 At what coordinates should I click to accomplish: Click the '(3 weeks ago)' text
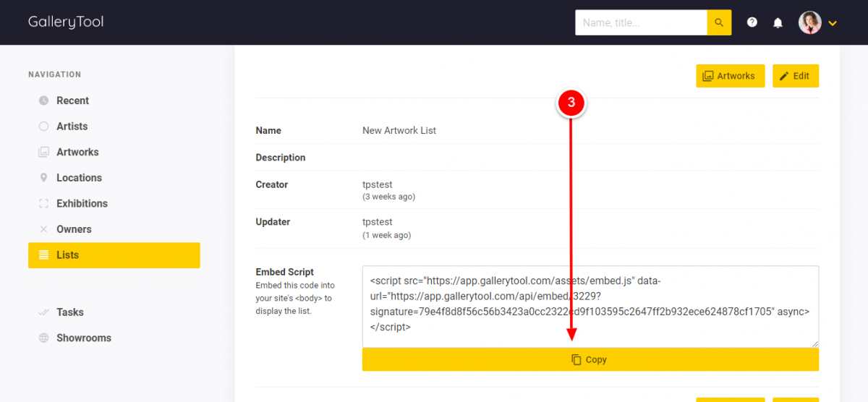[388, 197]
